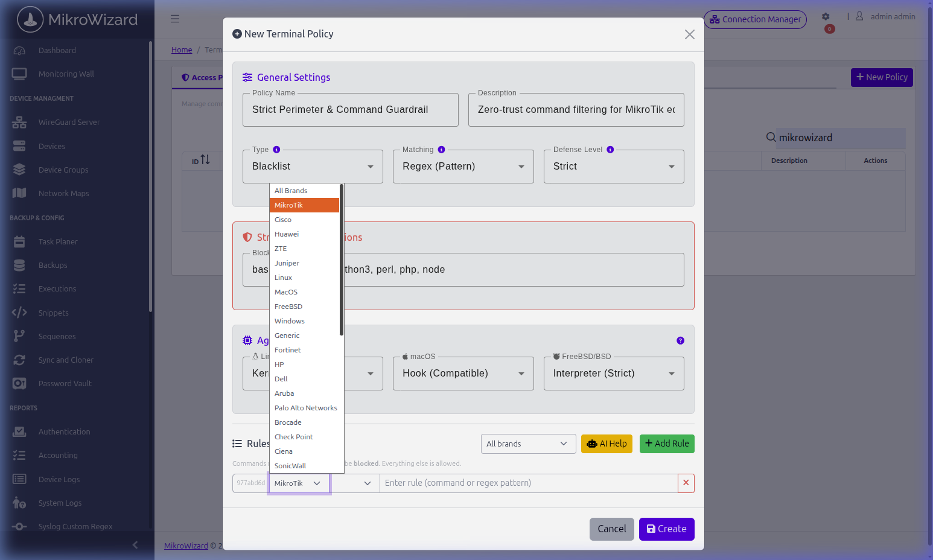Viewport: 933px width, 560px height.
Task: Open the Defense Level Strict dropdown
Action: 614,167
